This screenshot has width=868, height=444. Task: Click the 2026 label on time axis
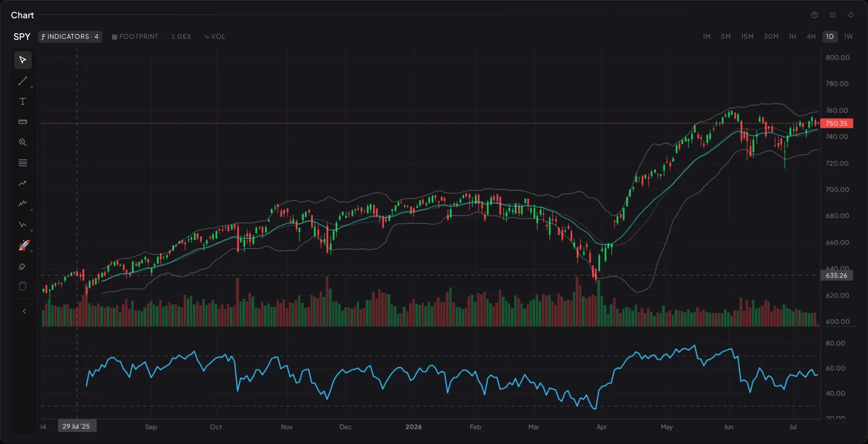(413, 427)
